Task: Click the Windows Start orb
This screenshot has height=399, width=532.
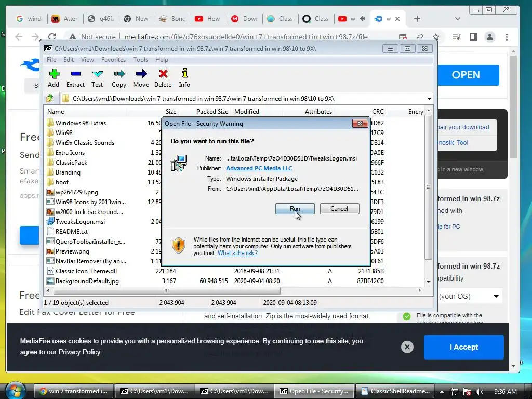Action: [16, 390]
